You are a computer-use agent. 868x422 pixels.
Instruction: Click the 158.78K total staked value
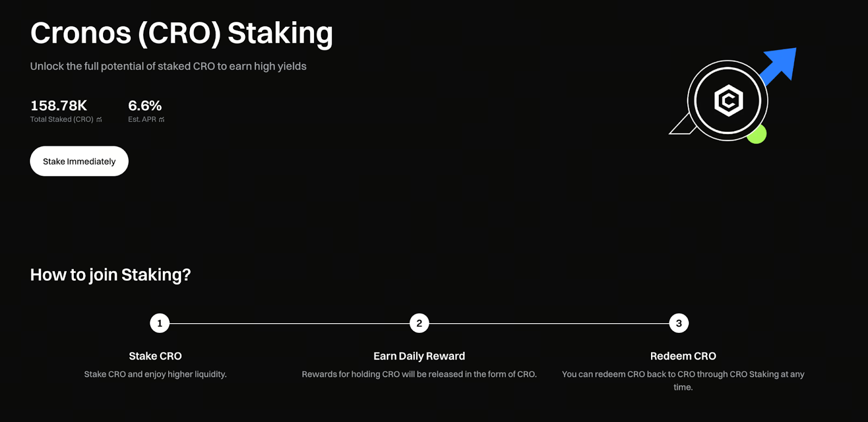pyautogui.click(x=59, y=105)
